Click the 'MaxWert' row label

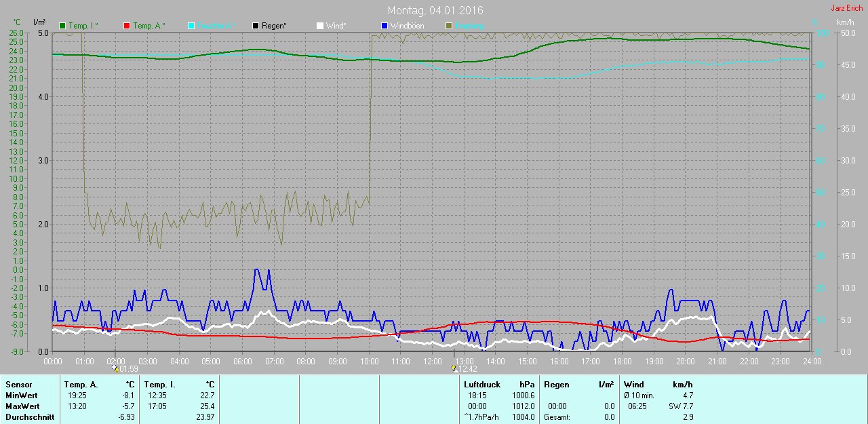(x=21, y=406)
